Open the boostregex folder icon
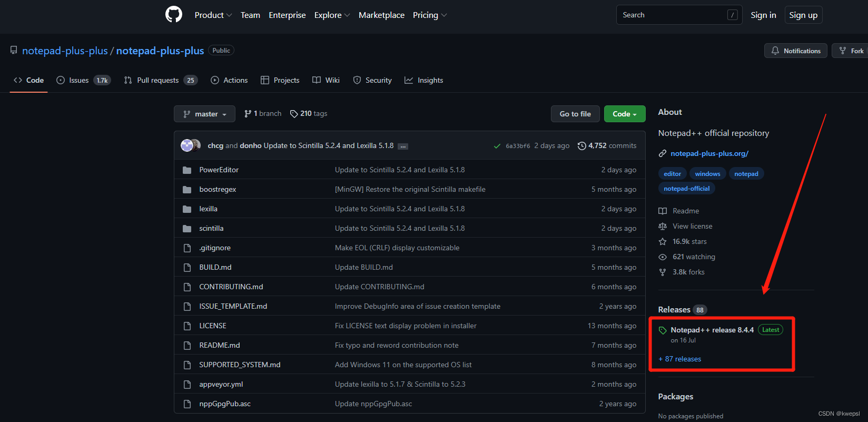 pos(187,189)
